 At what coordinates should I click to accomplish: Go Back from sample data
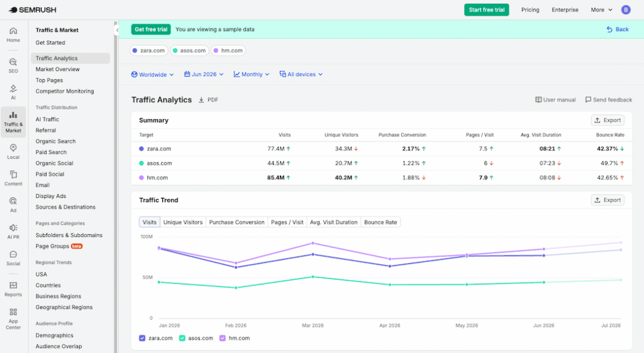click(x=618, y=29)
